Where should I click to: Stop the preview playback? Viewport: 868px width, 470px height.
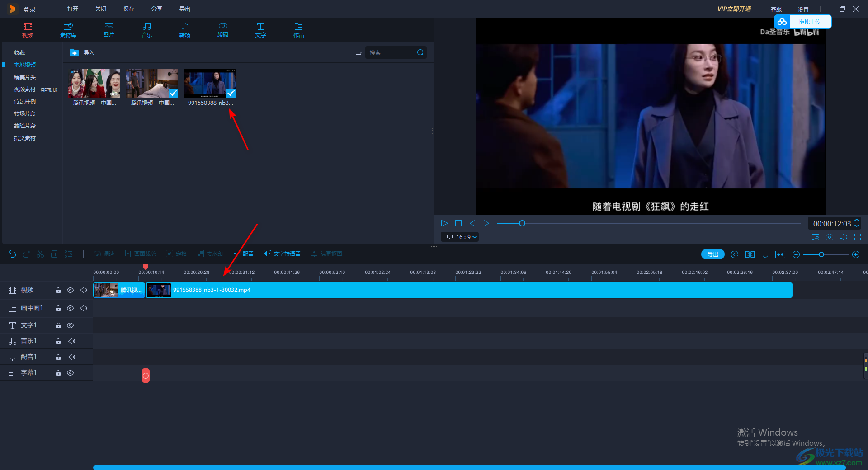pos(458,223)
